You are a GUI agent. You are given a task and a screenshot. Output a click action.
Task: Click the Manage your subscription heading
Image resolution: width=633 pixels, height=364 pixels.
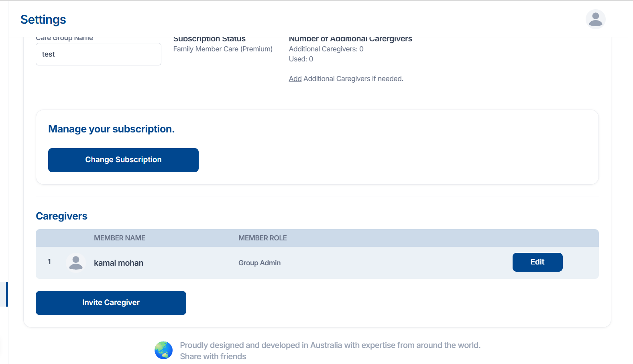(111, 129)
